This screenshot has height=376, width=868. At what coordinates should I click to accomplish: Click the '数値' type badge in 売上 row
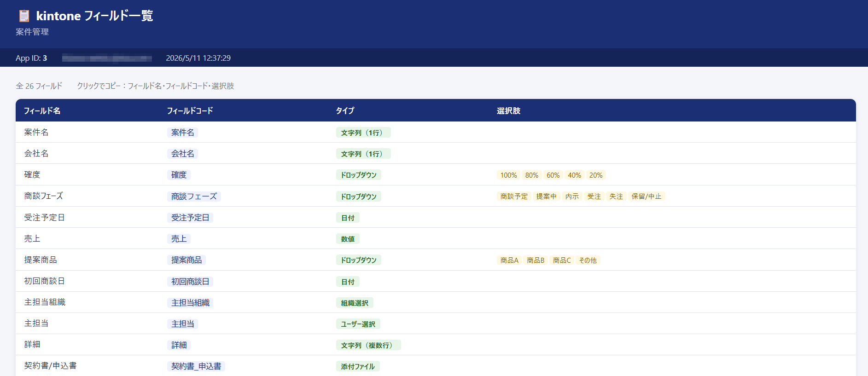pyautogui.click(x=348, y=239)
